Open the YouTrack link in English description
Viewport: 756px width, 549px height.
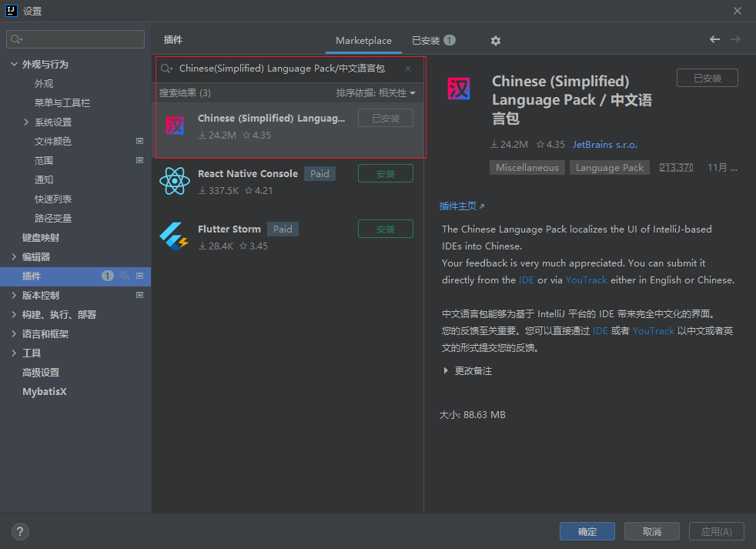click(x=587, y=280)
